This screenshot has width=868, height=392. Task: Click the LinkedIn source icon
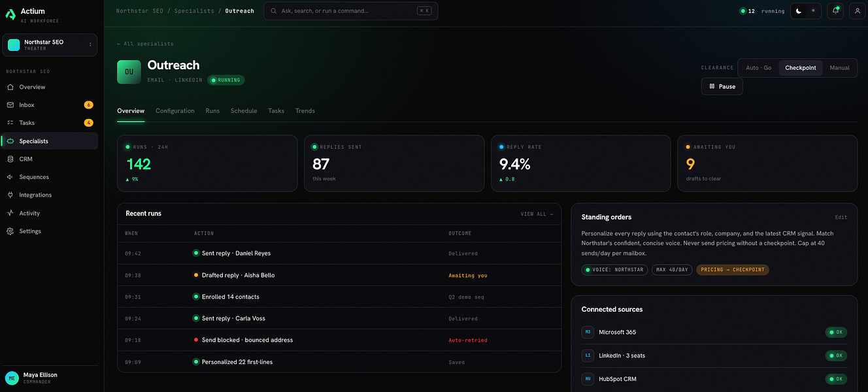click(x=588, y=355)
